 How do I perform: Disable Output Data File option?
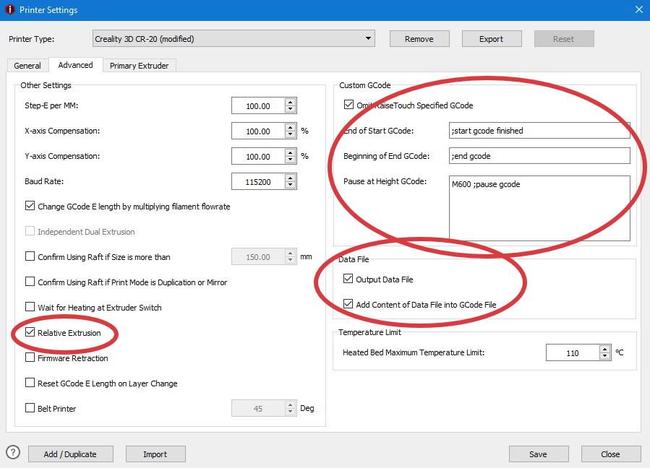(x=348, y=279)
